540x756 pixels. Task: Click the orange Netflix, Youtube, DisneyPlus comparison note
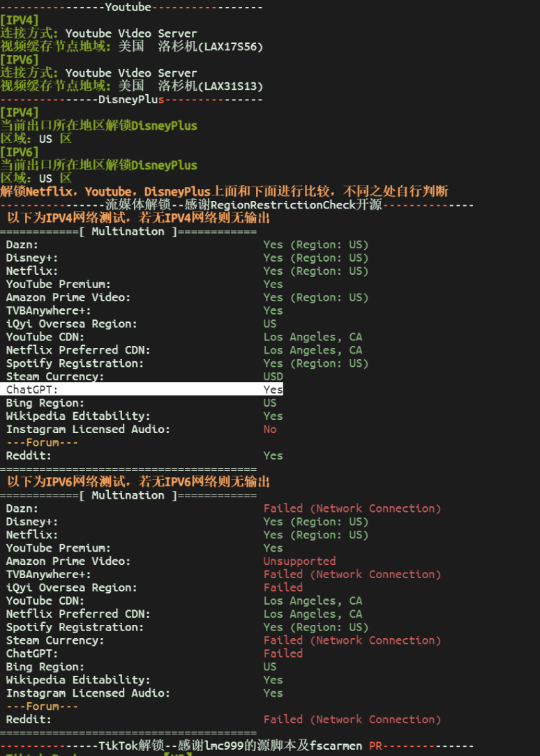[224, 191]
